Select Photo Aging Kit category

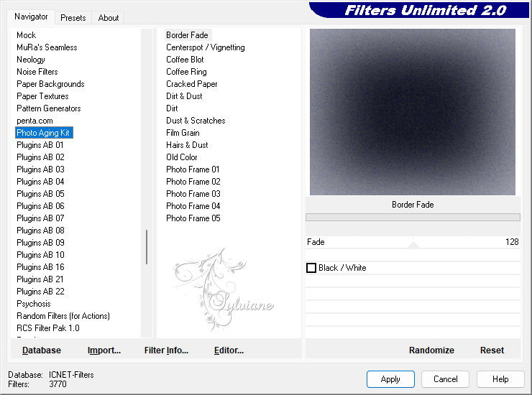click(x=44, y=133)
